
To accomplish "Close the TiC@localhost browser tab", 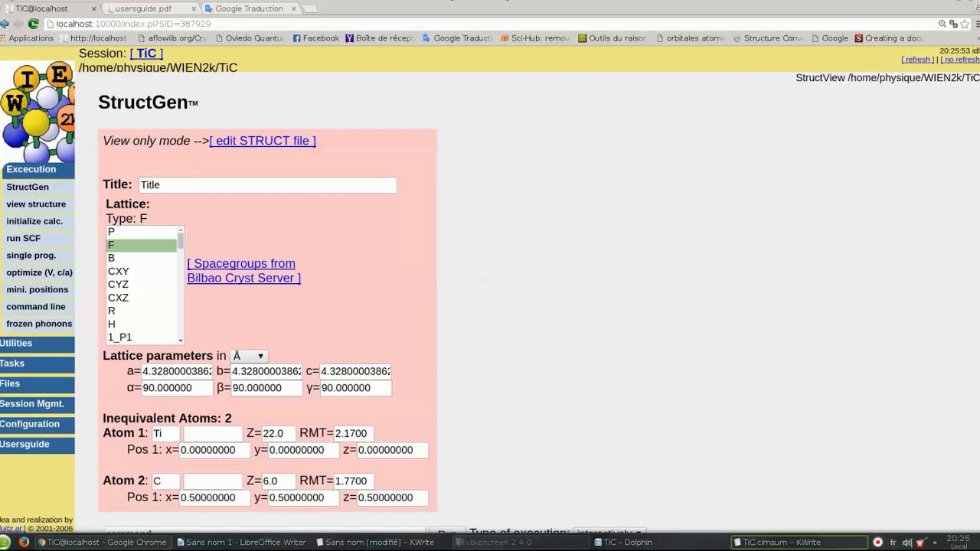I will click(x=94, y=8).
